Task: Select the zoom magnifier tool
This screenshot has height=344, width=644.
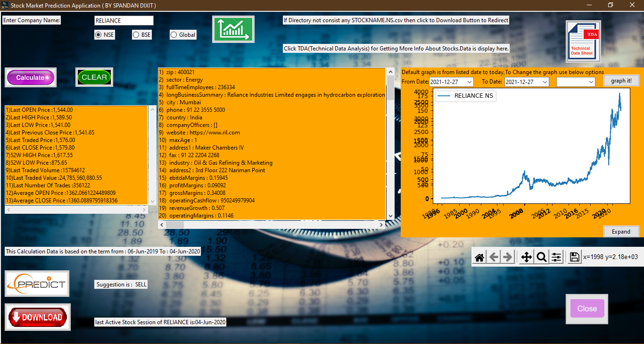Action: [x=542, y=257]
